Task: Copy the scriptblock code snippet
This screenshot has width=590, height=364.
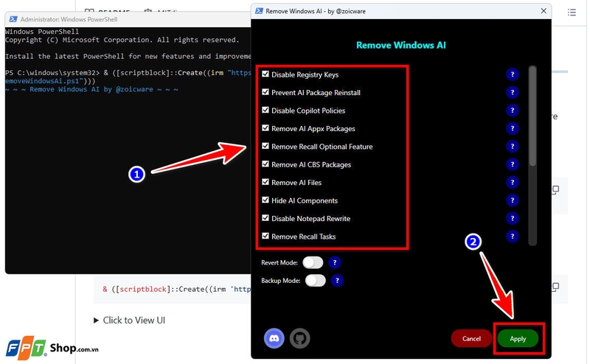Action: click(x=555, y=287)
